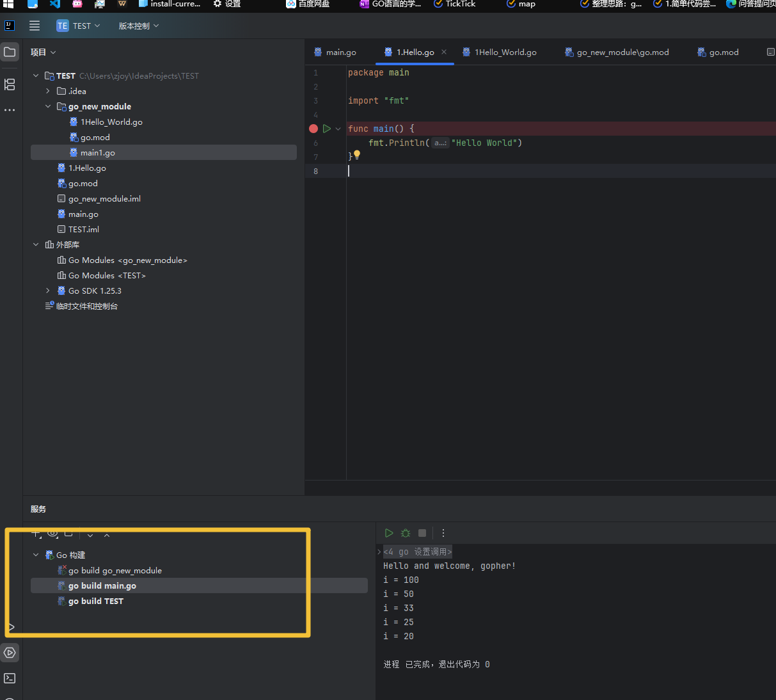Viewport: 776px width, 700px height.
Task: Open VS Code from taskbar
Action: coord(55,4)
